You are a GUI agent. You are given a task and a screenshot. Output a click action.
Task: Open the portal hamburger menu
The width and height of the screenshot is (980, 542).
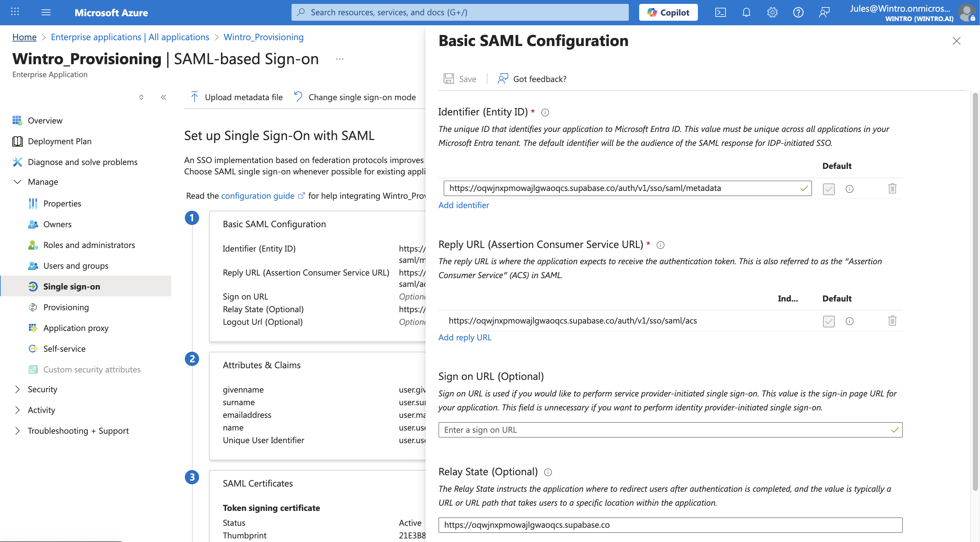tap(46, 12)
